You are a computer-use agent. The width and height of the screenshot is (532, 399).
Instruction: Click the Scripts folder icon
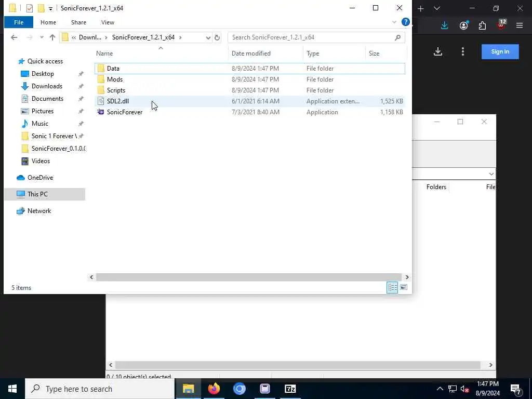pos(101,90)
